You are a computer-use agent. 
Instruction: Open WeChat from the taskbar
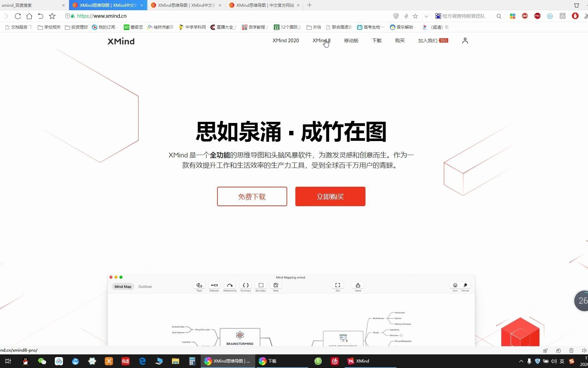[42, 361]
